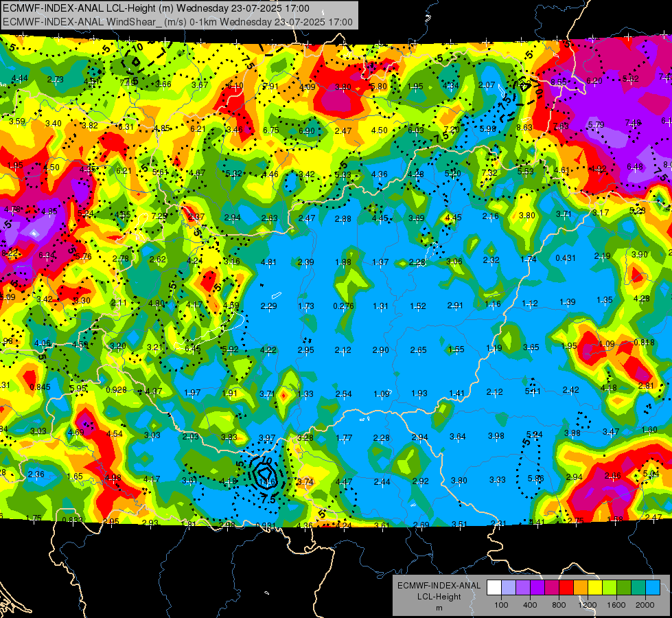
Task: Click the yellow legend swatch
Action: point(595,588)
